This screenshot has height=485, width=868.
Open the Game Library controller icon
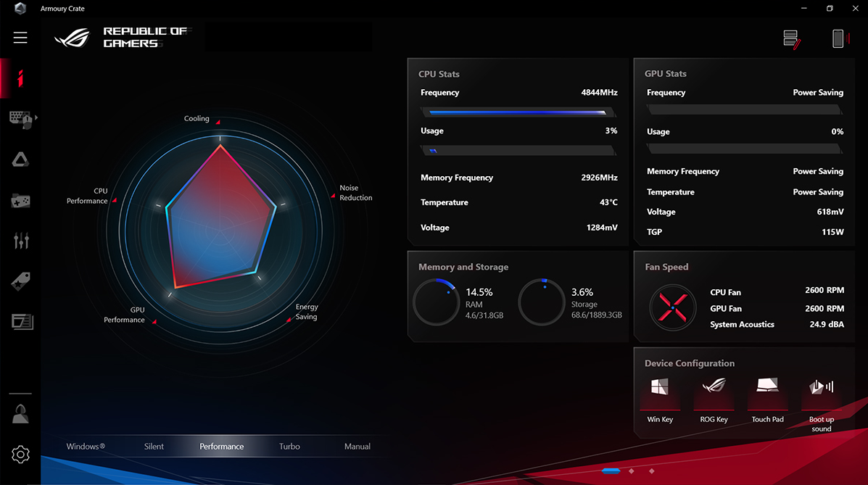click(x=21, y=200)
